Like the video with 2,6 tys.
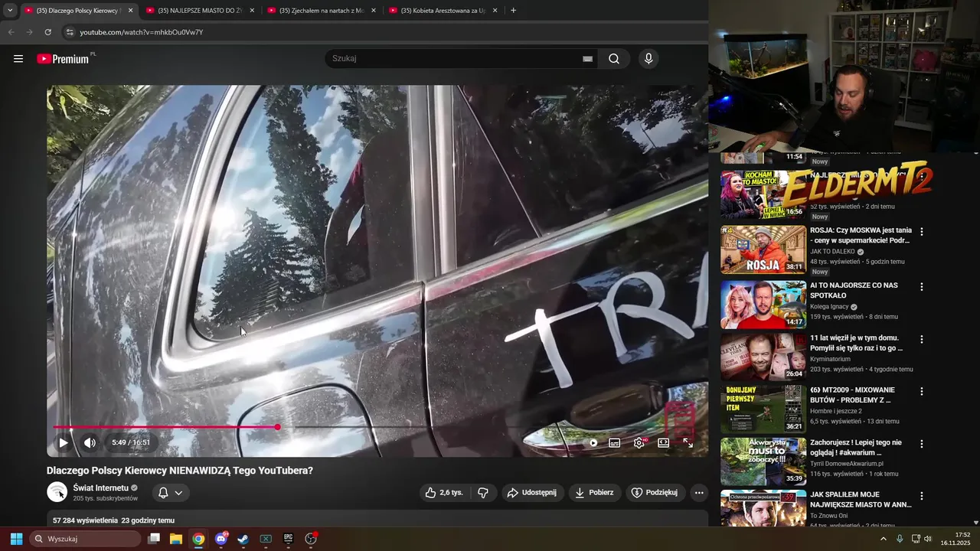Viewport: 980px width, 551px height. tap(444, 493)
